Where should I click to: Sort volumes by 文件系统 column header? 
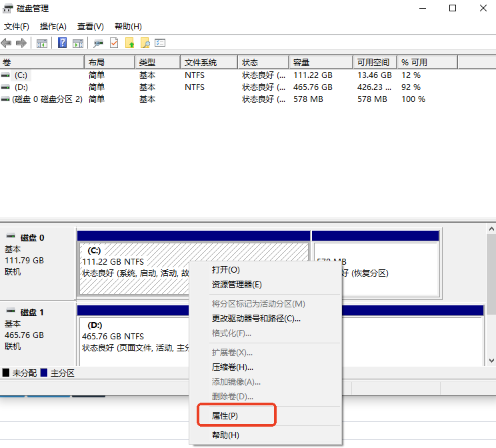click(201, 63)
